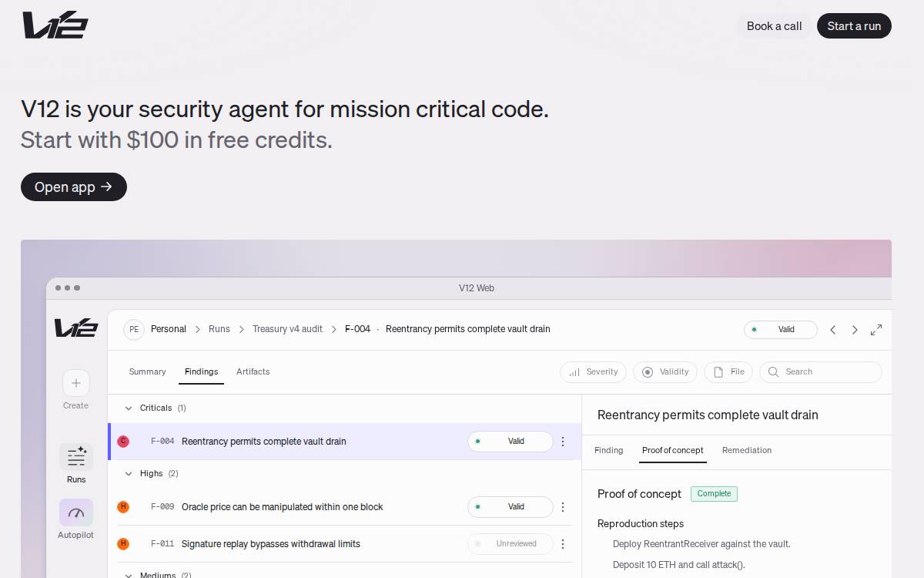Open the Remediation tab
Image resolution: width=924 pixels, height=578 pixels.
tap(747, 451)
